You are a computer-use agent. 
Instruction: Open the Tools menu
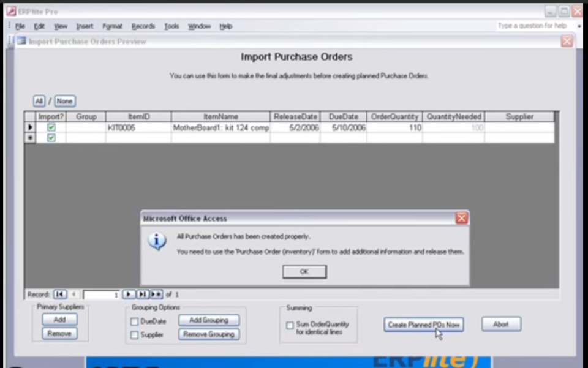click(171, 26)
